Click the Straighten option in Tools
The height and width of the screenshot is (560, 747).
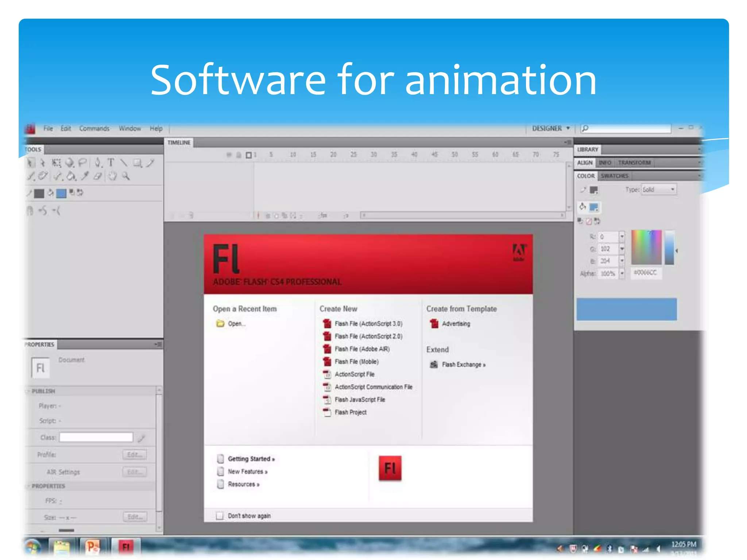[56, 210]
